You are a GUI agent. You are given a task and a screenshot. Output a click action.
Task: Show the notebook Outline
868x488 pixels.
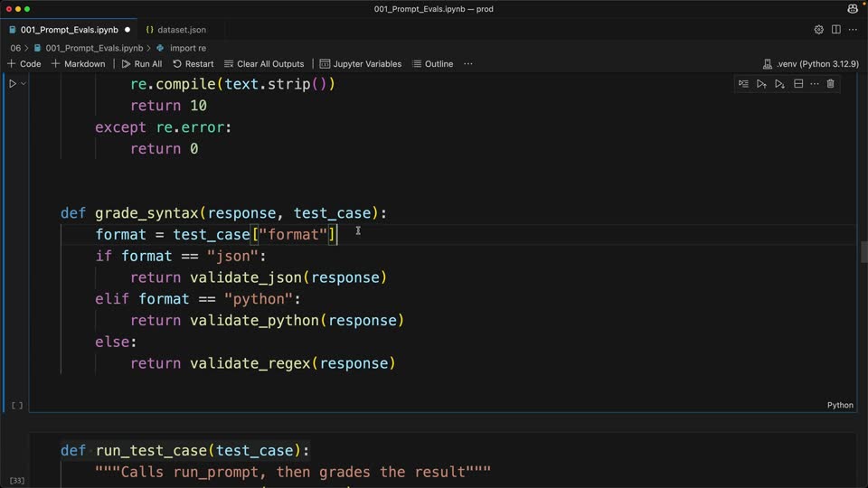433,63
